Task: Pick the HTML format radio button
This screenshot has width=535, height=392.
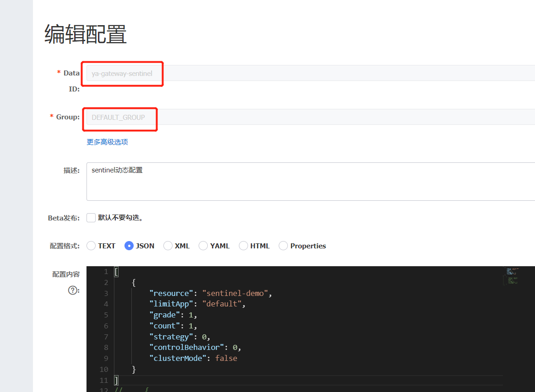Action: pyautogui.click(x=243, y=246)
